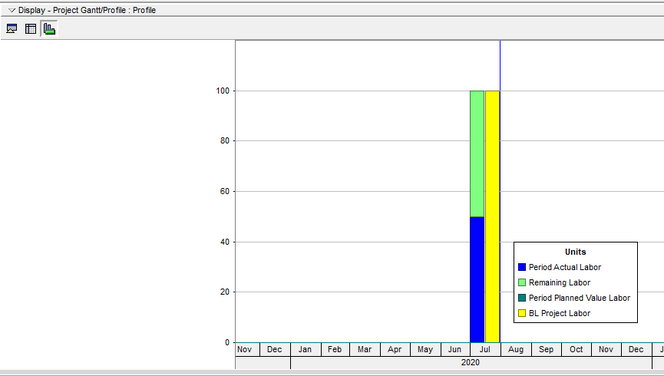Click the Period Planned Value Labor swatch
The image size is (664, 376).
pyautogui.click(x=522, y=298)
